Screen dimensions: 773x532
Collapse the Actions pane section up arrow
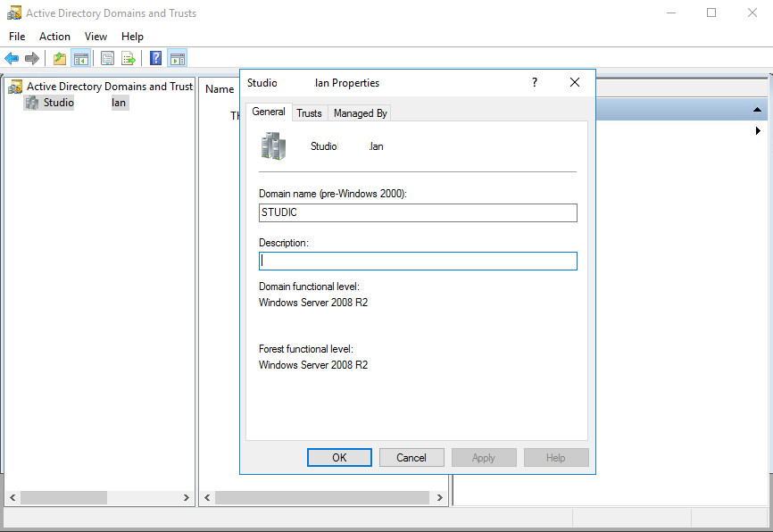point(757,110)
